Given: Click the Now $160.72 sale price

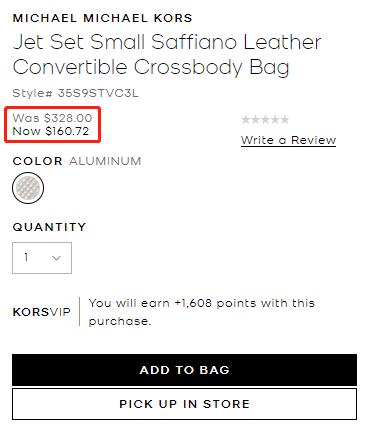Looking at the screenshot, I should pyautogui.click(x=51, y=131).
